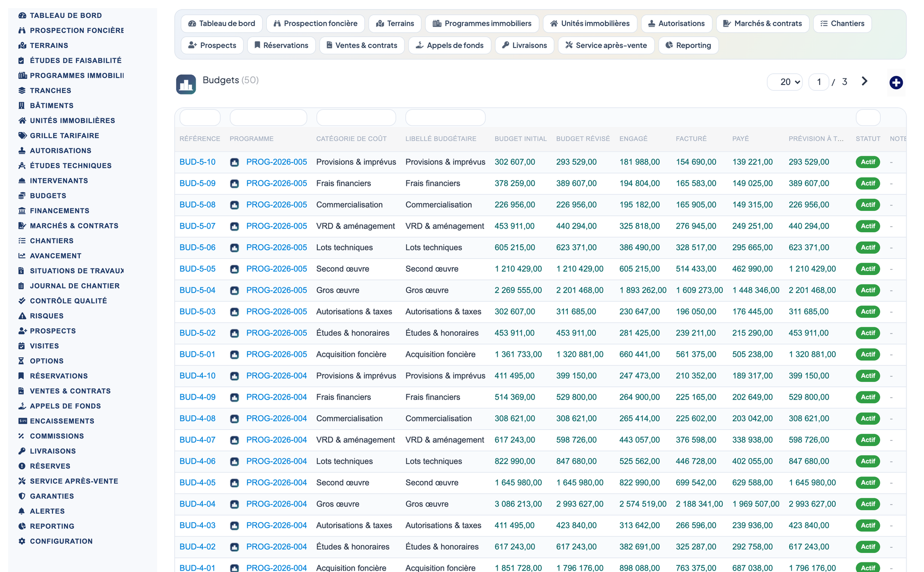Open the Service après-vente top tab
924x572 pixels.
606,45
